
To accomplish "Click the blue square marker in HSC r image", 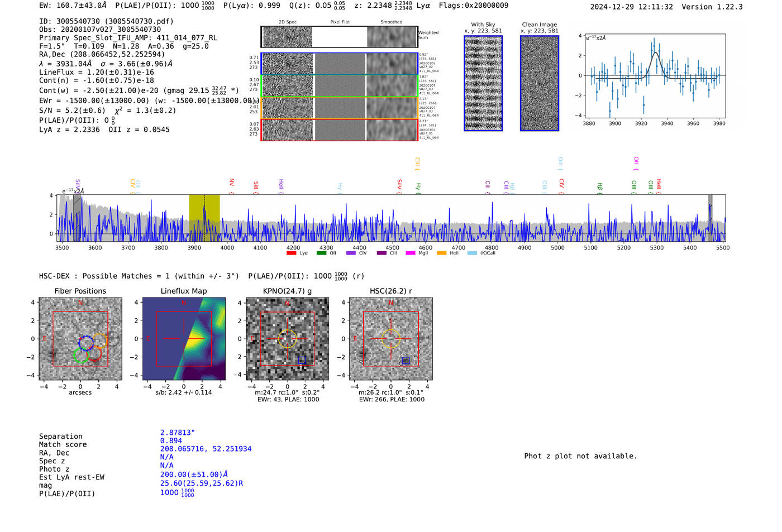I will (406, 361).
